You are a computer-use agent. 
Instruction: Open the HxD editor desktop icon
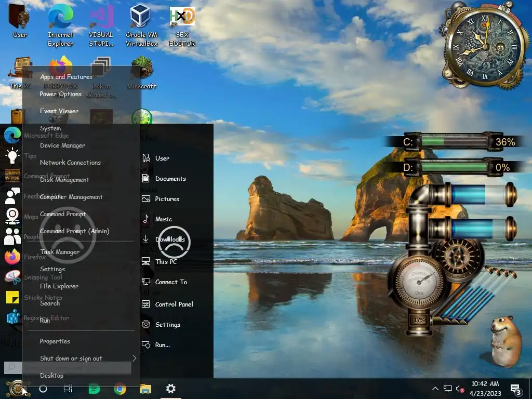coord(182,25)
